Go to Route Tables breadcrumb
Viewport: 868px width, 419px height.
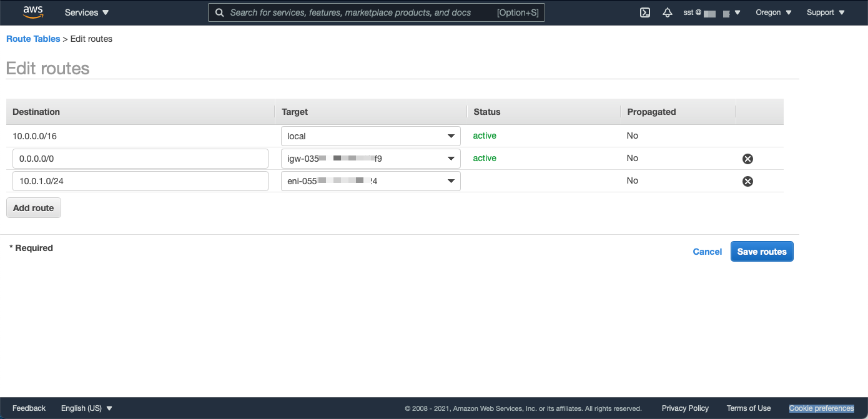33,39
